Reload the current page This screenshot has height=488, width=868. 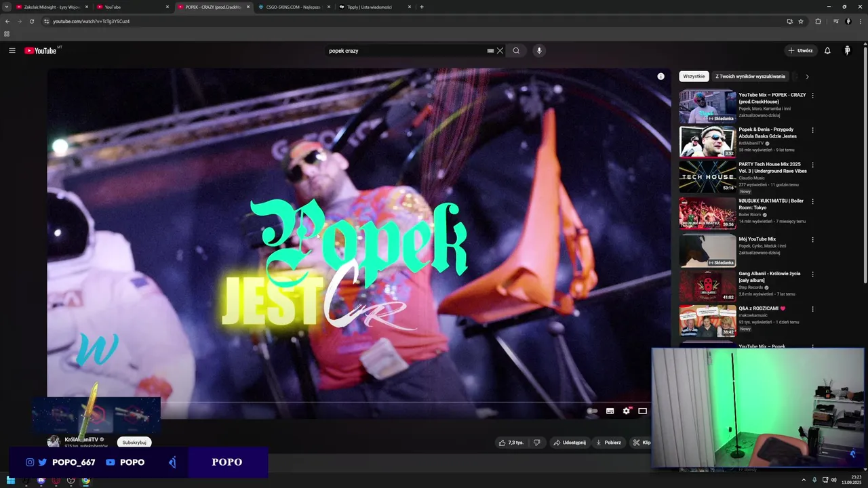[x=32, y=21]
